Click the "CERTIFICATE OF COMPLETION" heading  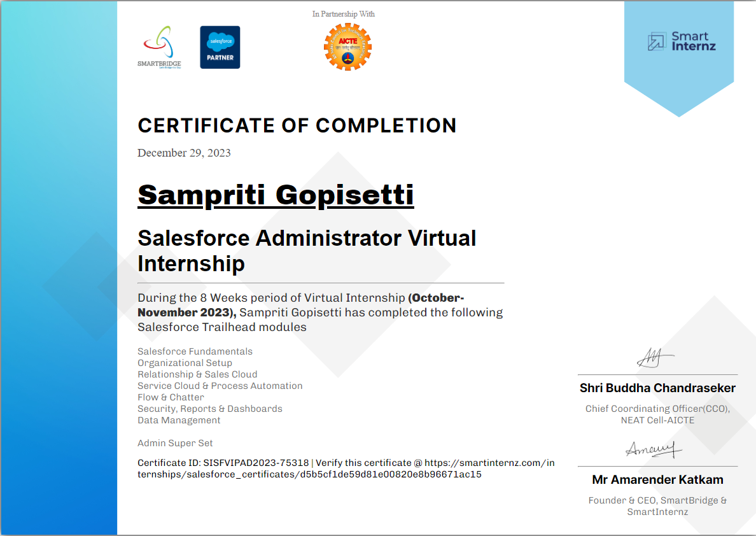[297, 125]
